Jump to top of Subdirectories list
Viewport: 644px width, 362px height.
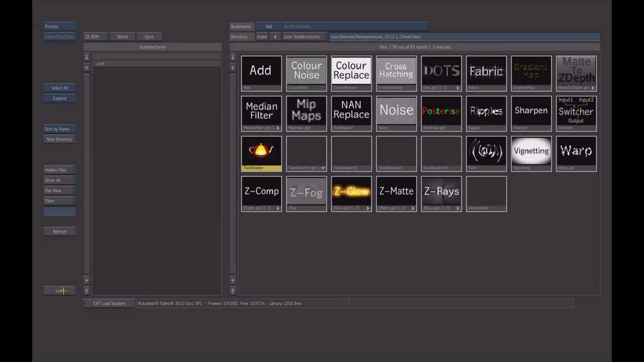[x=87, y=57]
